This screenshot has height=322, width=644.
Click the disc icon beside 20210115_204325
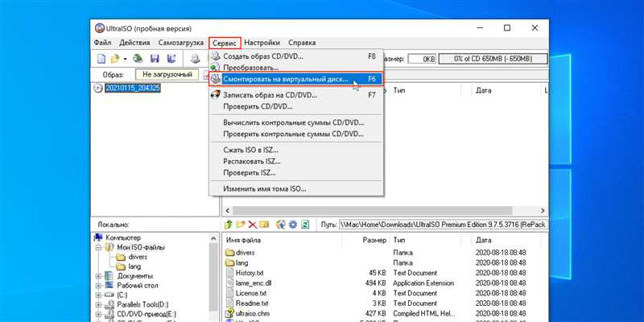98,88
